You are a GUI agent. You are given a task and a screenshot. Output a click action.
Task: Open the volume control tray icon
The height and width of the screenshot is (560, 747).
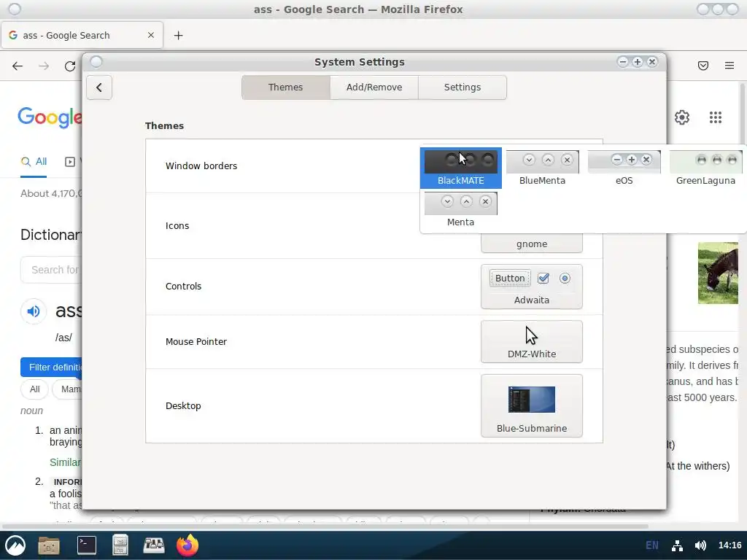(x=700, y=545)
